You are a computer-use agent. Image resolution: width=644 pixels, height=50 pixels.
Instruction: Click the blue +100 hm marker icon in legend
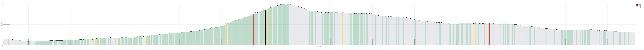click(x=637, y=4)
